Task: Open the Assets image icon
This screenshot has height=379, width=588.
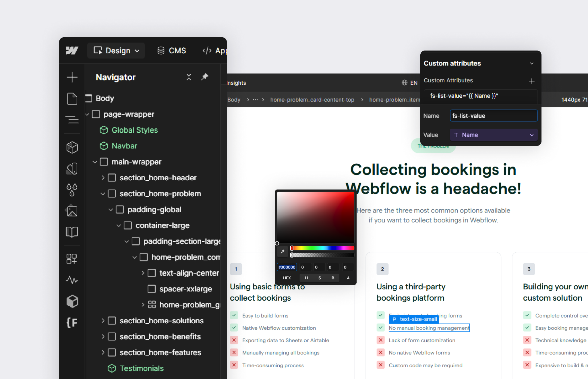Action: tap(72, 211)
